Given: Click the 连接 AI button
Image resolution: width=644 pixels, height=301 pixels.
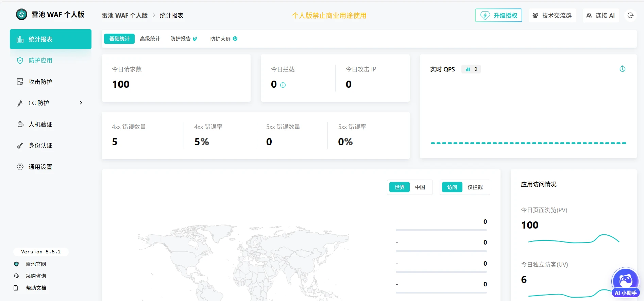Looking at the screenshot, I should coord(601,15).
